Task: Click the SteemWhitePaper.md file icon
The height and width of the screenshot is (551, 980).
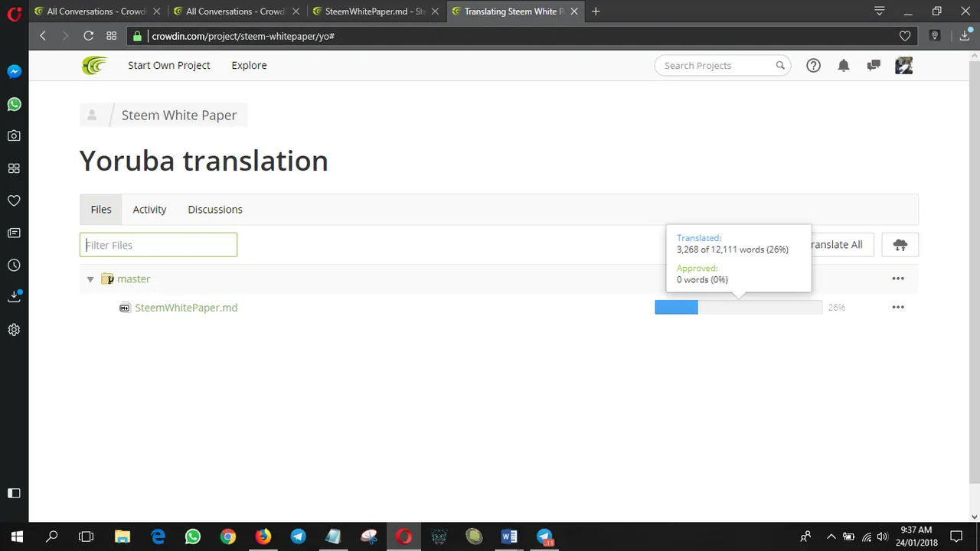Action: click(x=125, y=308)
